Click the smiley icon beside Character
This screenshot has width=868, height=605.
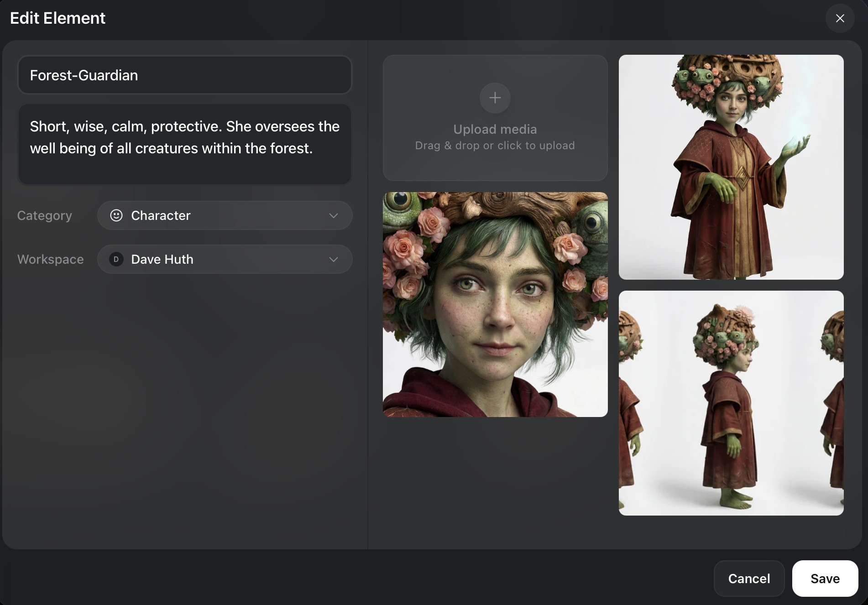coord(116,215)
